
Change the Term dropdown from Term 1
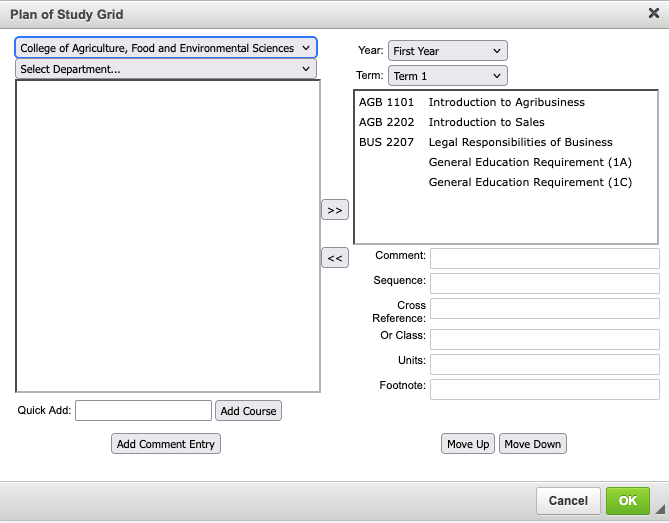point(447,76)
